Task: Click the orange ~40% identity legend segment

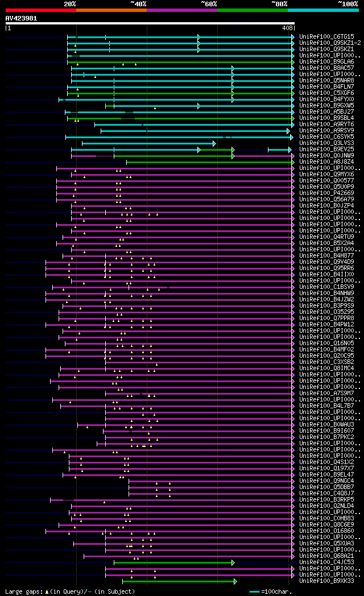Action: (111, 10)
